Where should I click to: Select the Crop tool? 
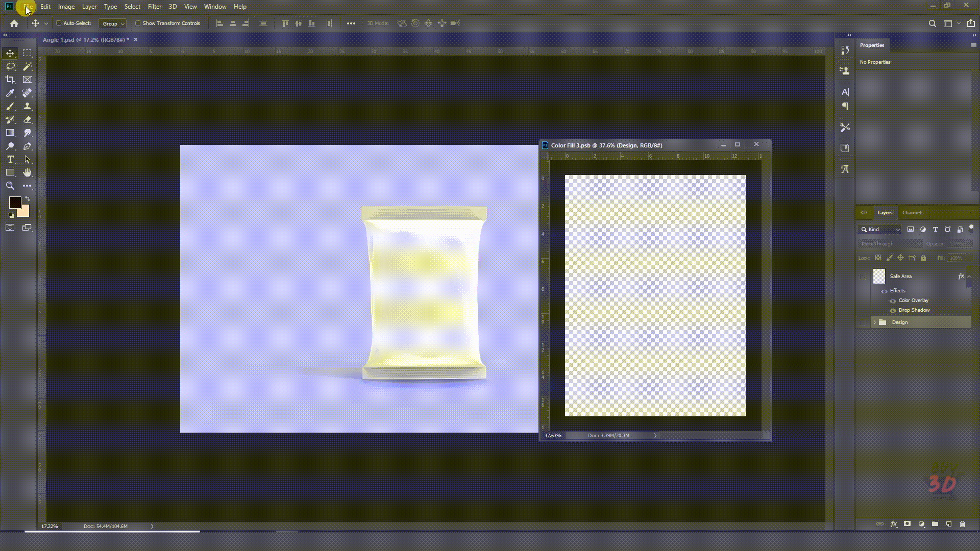click(10, 80)
